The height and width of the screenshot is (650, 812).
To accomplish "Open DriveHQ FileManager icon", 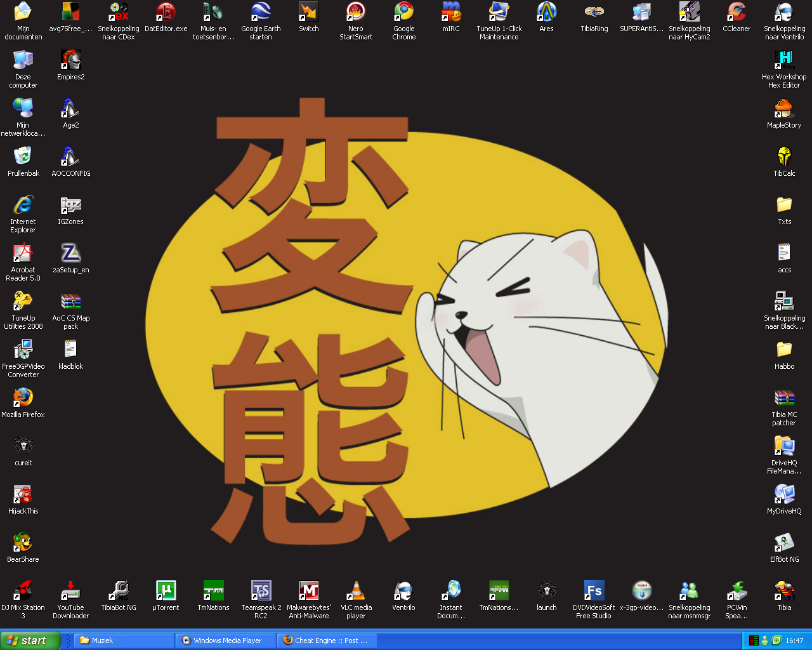I will pyautogui.click(x=784, y=446).
